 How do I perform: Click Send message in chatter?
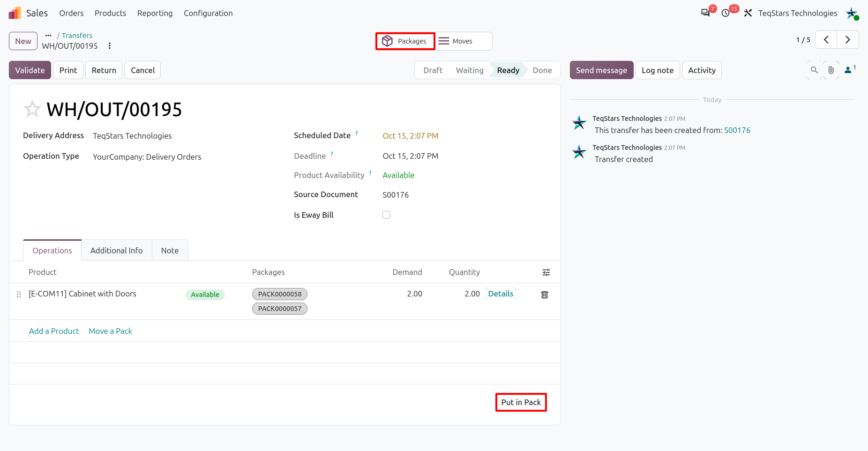[601, 70]
